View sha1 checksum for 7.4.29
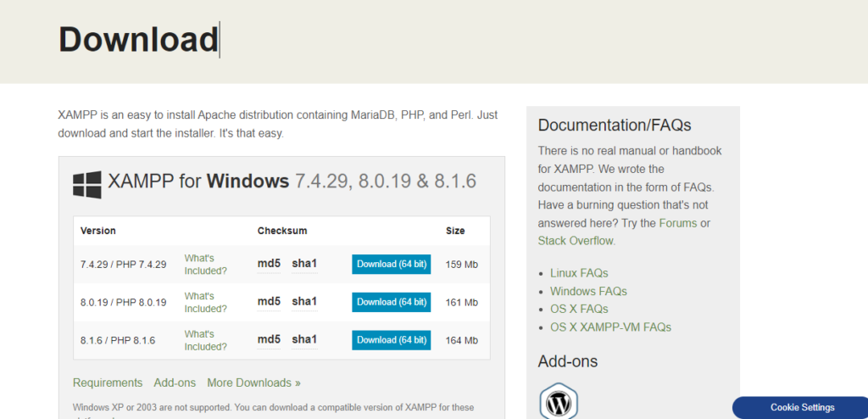 click(x=304, y=264)
